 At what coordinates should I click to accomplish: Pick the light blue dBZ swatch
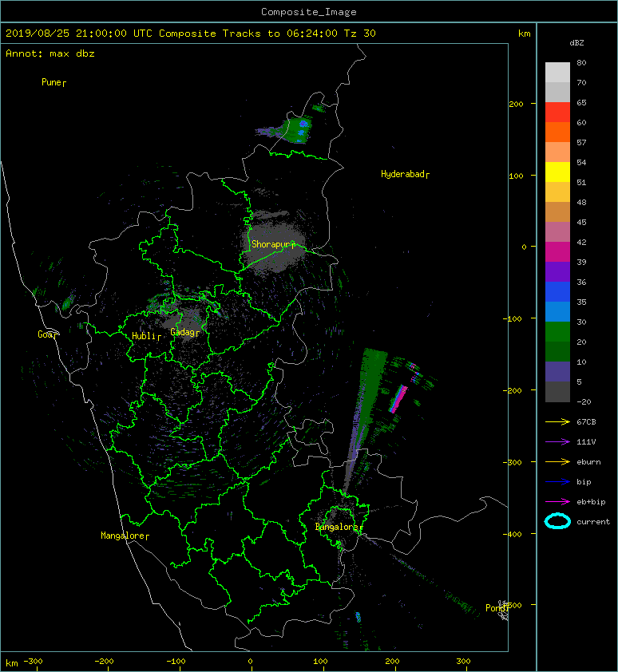[557, 311]
